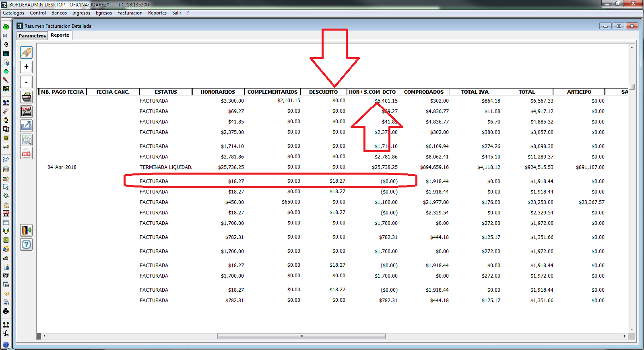Click the COMPROBADOS column header
The width and height of the screenshot is (644, 350).
(424, 92)
